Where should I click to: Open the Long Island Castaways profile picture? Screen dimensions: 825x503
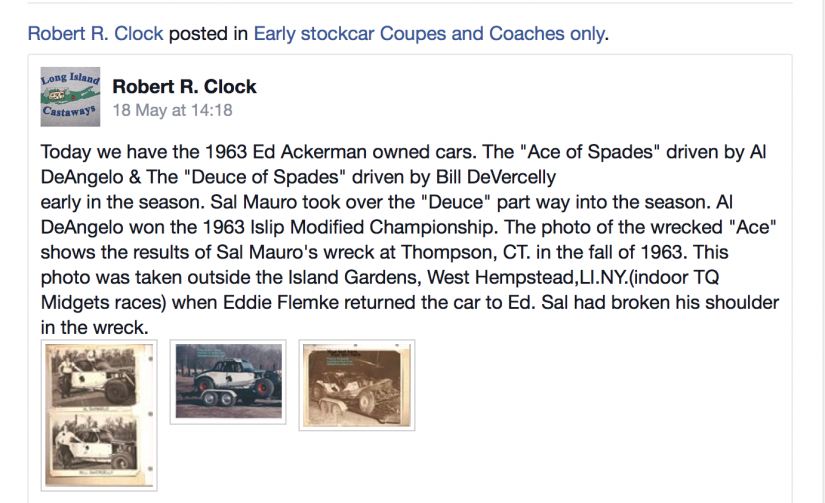(x=70, y=96)
